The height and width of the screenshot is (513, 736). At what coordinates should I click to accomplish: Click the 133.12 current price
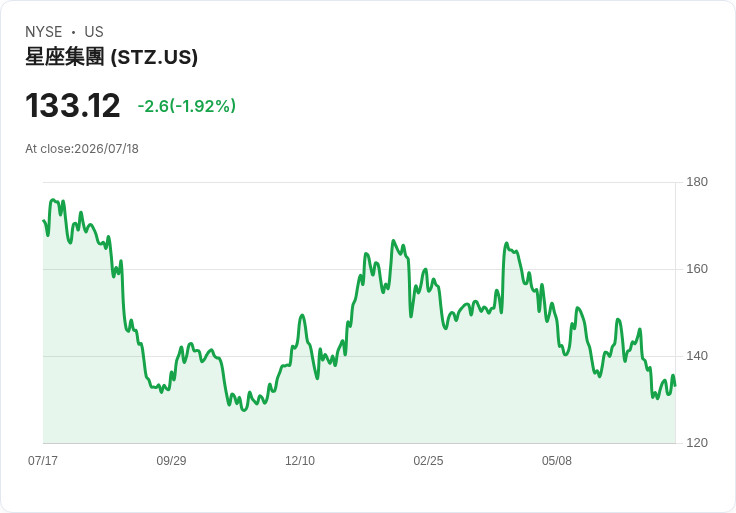(72, 106)
